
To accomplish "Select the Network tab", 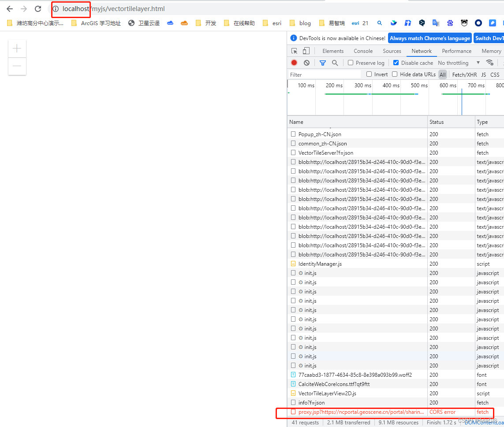I will [422, 51].
